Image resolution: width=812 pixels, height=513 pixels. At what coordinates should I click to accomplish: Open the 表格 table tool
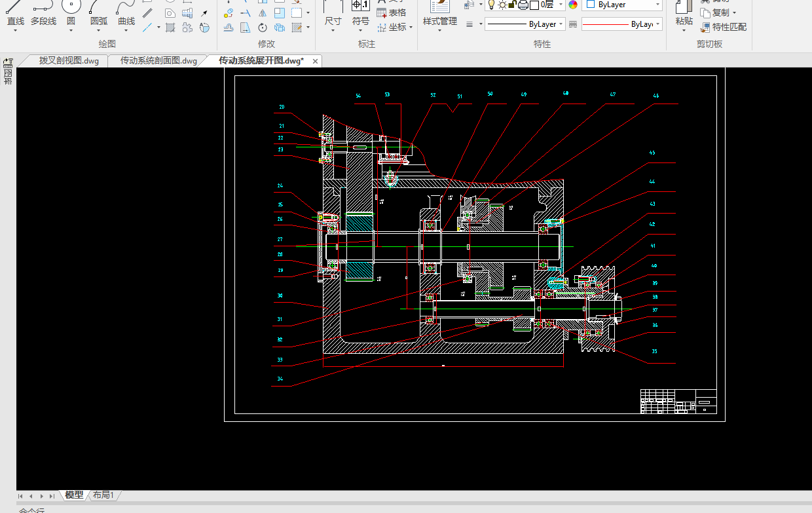pyautogui.click(x=391, y=12)
